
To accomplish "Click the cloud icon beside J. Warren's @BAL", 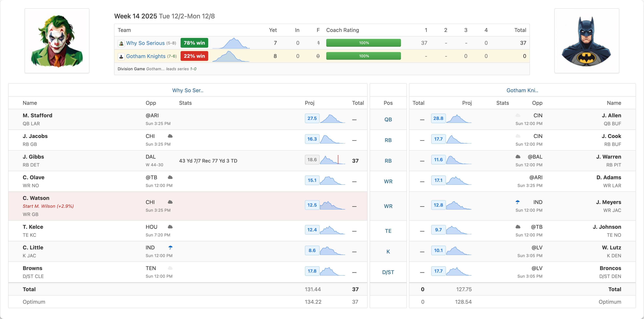I will pos(518,157).
